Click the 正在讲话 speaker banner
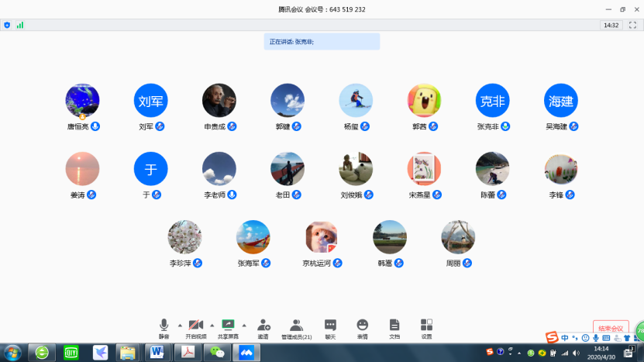 322,42
